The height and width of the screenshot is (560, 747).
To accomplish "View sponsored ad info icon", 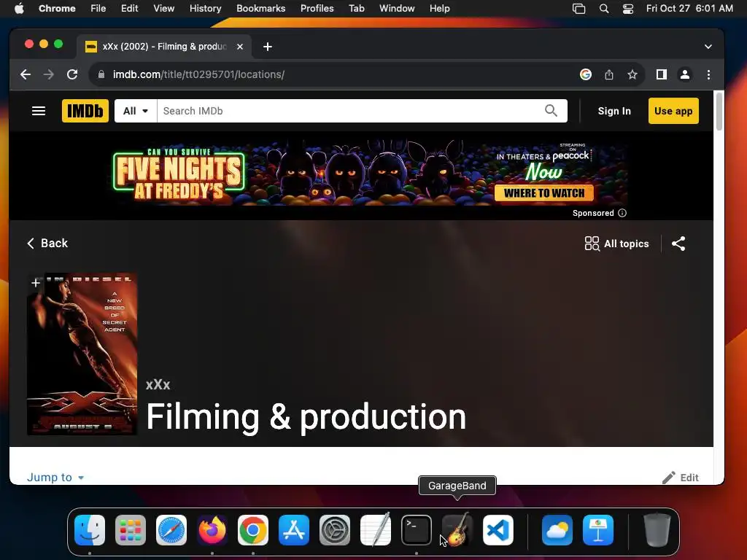I will 622,213.
